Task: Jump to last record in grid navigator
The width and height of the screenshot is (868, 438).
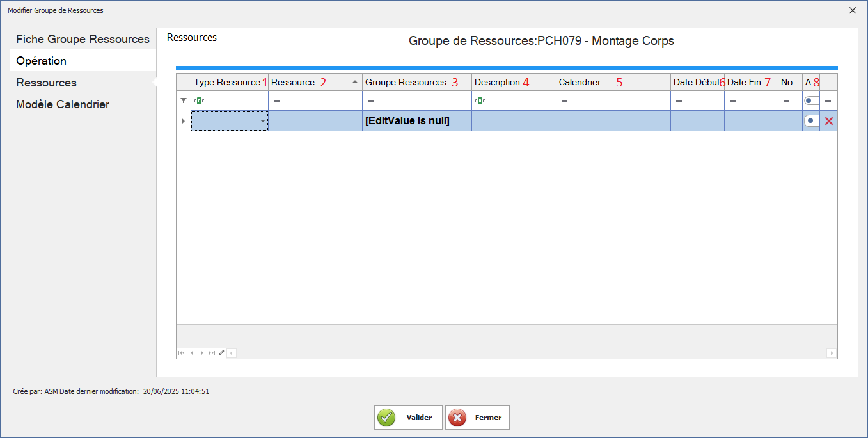Action: click(x=212, y=353)
